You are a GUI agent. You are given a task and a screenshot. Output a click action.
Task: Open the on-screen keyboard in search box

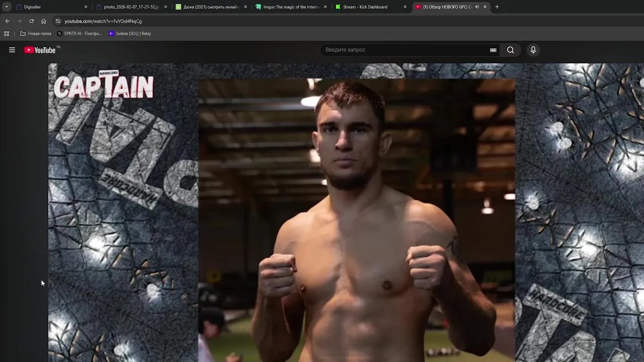pos(493,50)
